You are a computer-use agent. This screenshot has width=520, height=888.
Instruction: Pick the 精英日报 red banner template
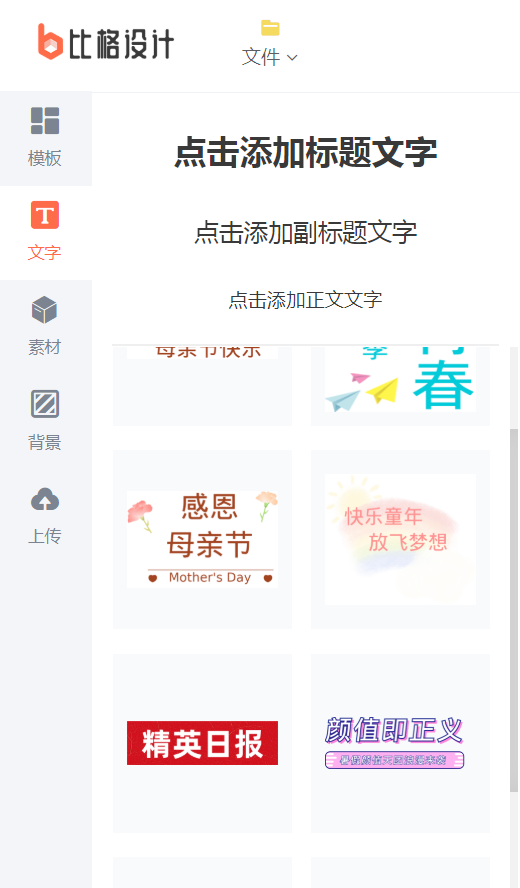click(x=202, y=743)
